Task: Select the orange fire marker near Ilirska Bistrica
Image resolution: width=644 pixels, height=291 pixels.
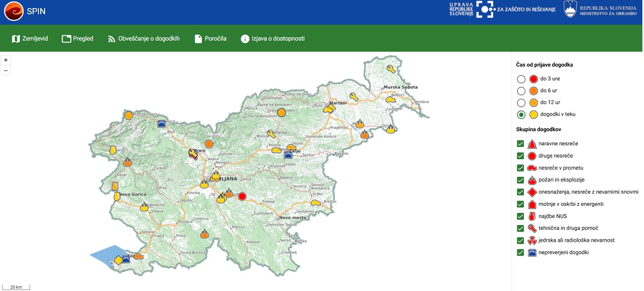Action: [204, 234]
